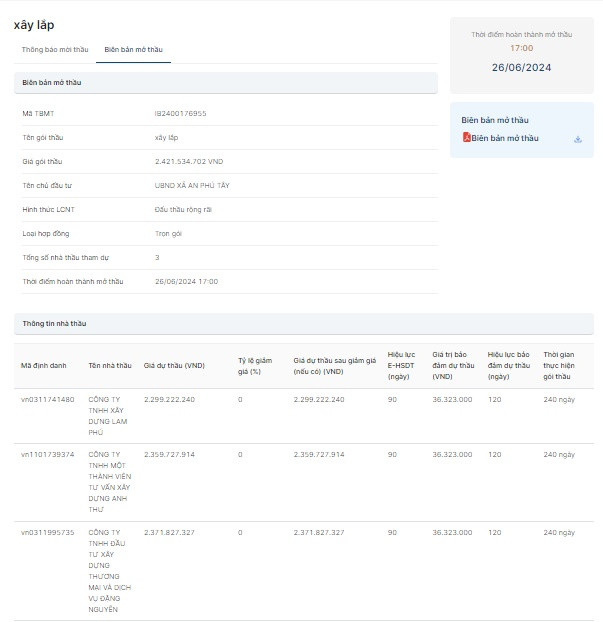Click the Giá dự thầu (VND) column header

click(x=174, y=365)
